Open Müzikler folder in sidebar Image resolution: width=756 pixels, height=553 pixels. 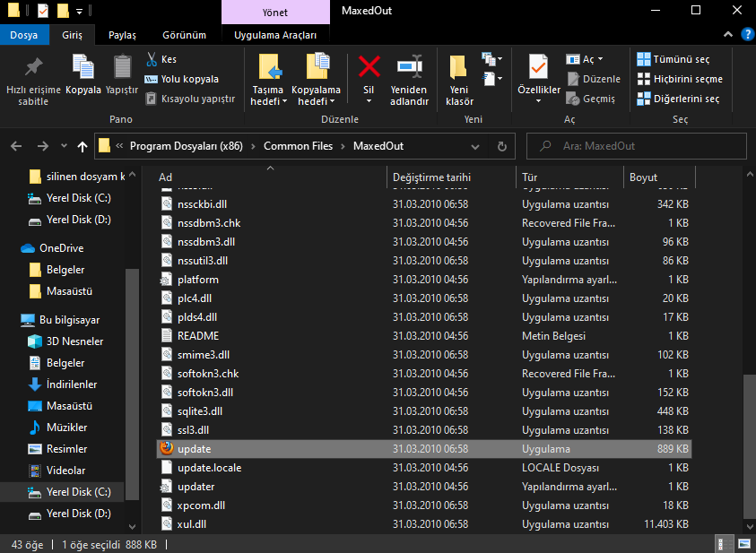coord(58,428)
